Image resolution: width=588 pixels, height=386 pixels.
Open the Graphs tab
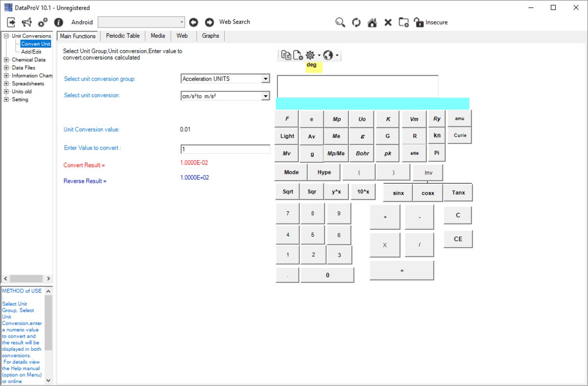click(x=210, y=36)
